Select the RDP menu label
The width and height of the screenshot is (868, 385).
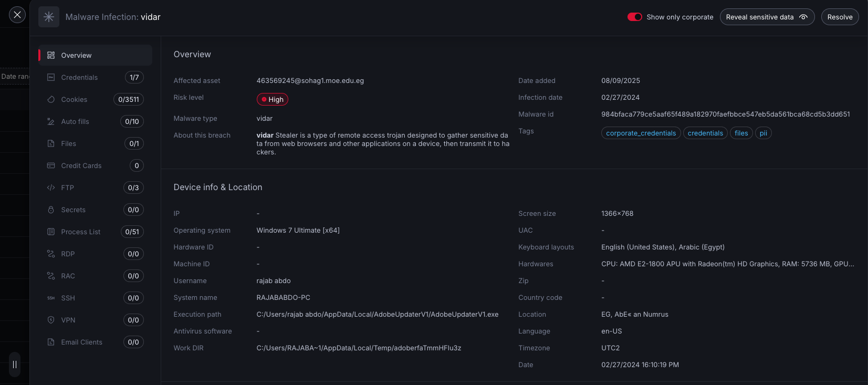(68, 254)
